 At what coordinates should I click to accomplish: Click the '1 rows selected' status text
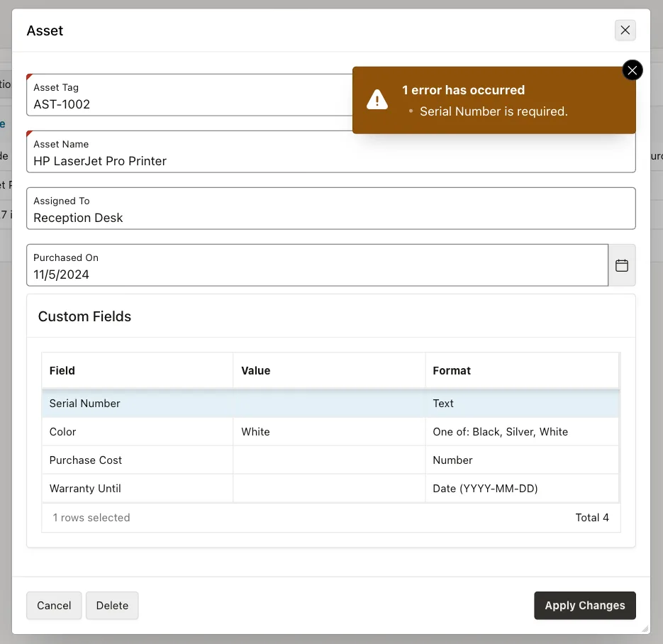[x=91, y=518]
